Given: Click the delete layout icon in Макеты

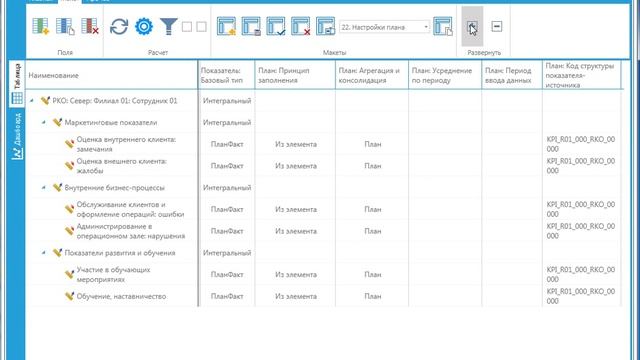Looking at the screenshot, I should click(x=300, y=27).
